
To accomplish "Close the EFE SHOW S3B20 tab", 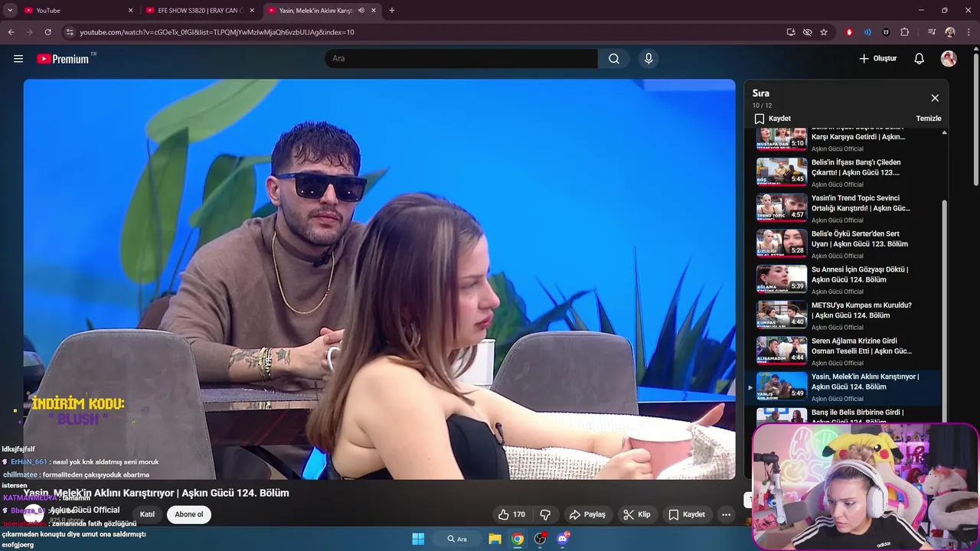I will click(252, 10).
